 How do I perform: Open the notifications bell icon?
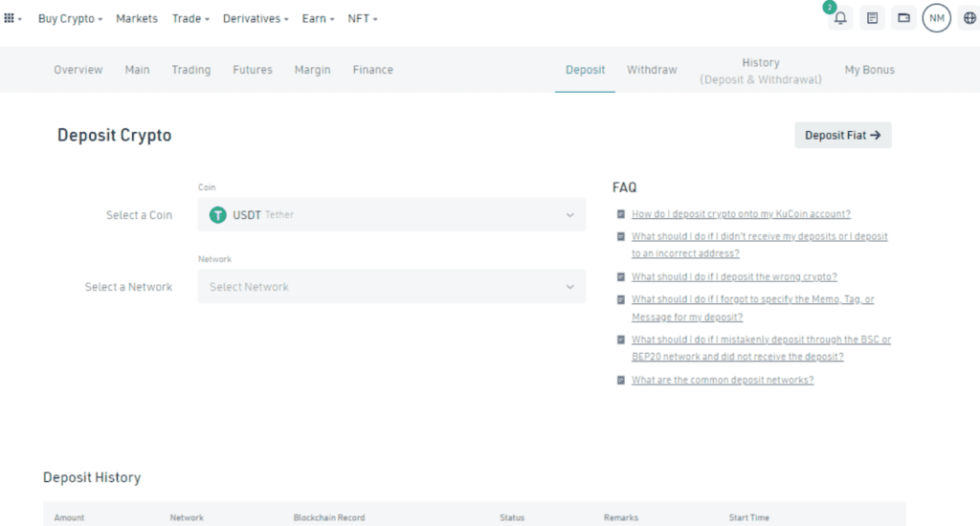840,18
